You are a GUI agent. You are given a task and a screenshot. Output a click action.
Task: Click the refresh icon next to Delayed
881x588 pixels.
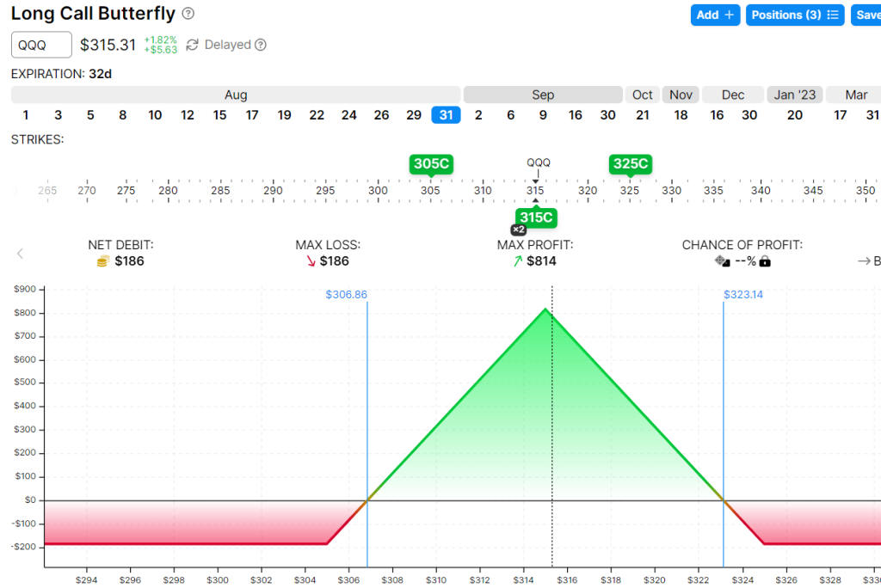click(x=193, y=45)
